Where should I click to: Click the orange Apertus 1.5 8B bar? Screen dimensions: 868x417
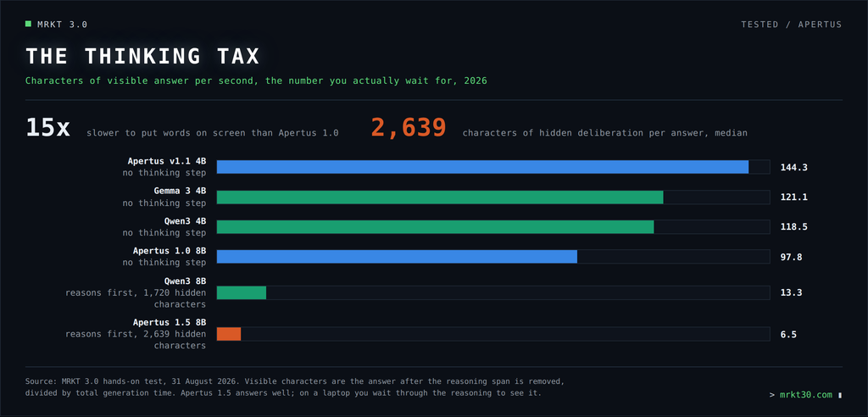click(x=229, y=334)
